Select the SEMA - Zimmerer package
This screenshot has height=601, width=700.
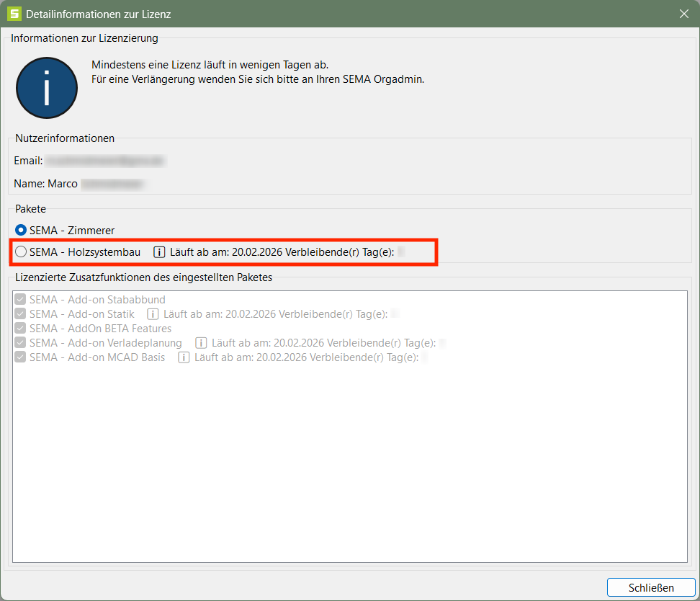tap(21, 231)
